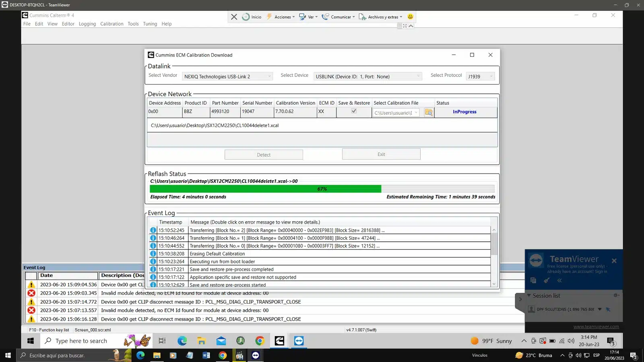Open Microsoft Edge in the remote taskbar
This screenshot has width=644, height=362.
pos(182,341)
